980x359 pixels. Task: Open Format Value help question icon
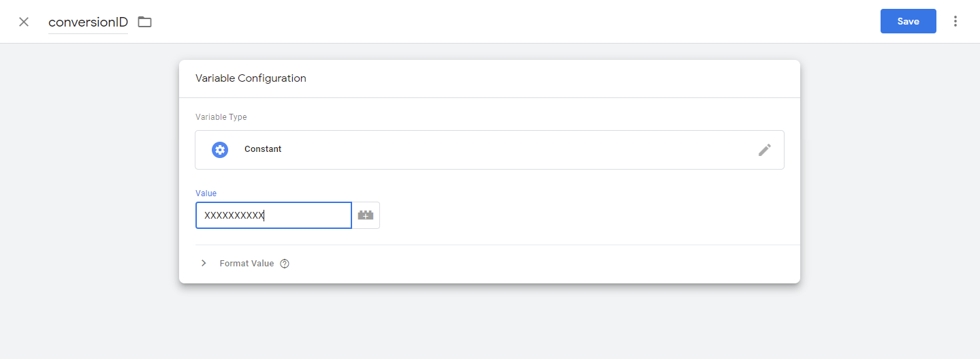(285, 264)
